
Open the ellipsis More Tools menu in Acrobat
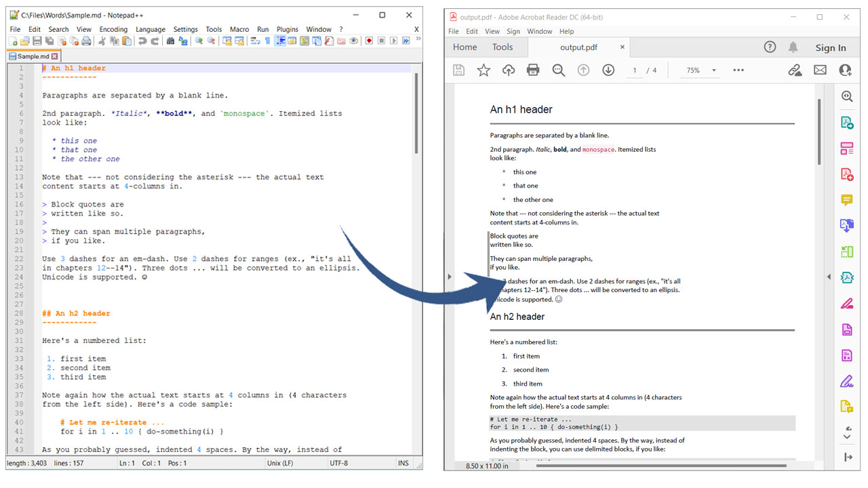[738, 70]
